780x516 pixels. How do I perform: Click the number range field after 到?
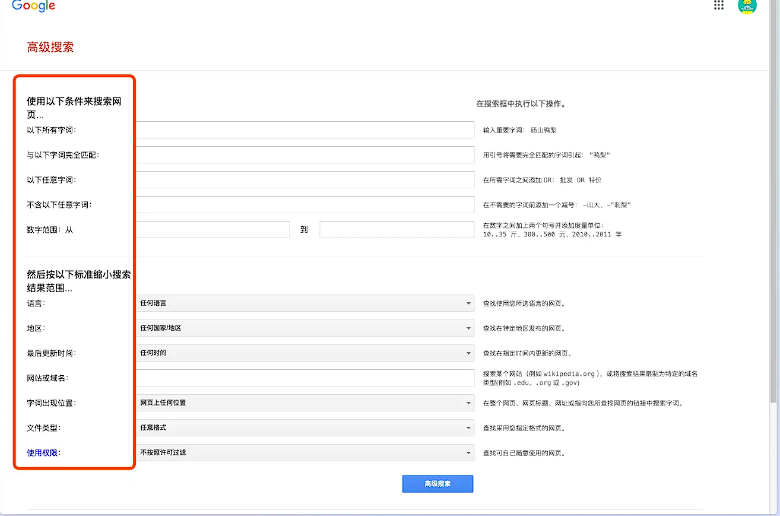coord(396,230)
